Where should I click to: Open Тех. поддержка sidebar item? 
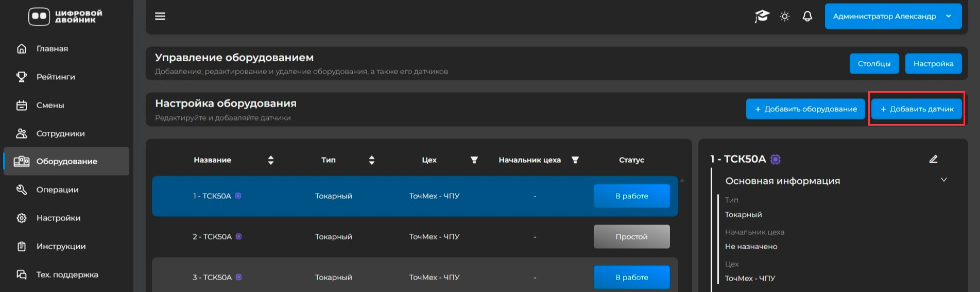(x=67, y=274)
